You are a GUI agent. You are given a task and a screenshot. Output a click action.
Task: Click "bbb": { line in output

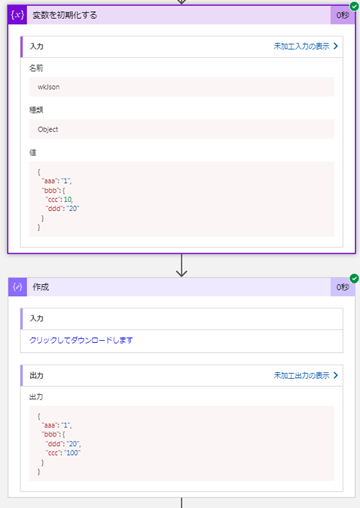click(53, 434)
